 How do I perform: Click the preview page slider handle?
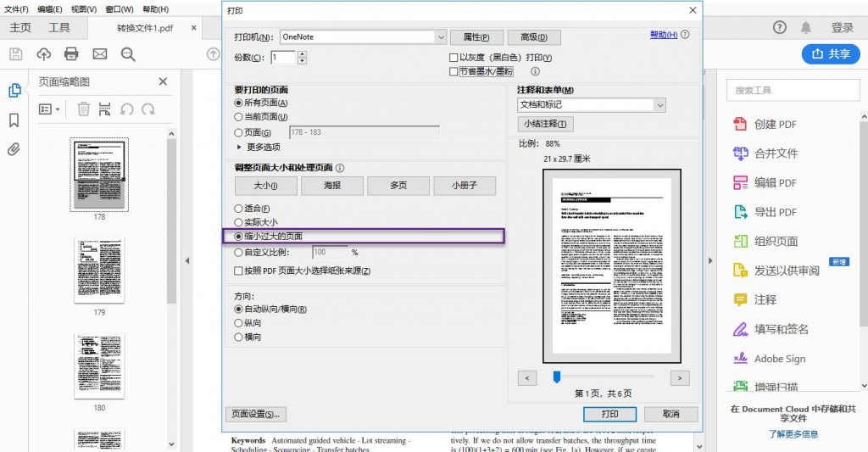pyautogui.click(x=557, y=377)
